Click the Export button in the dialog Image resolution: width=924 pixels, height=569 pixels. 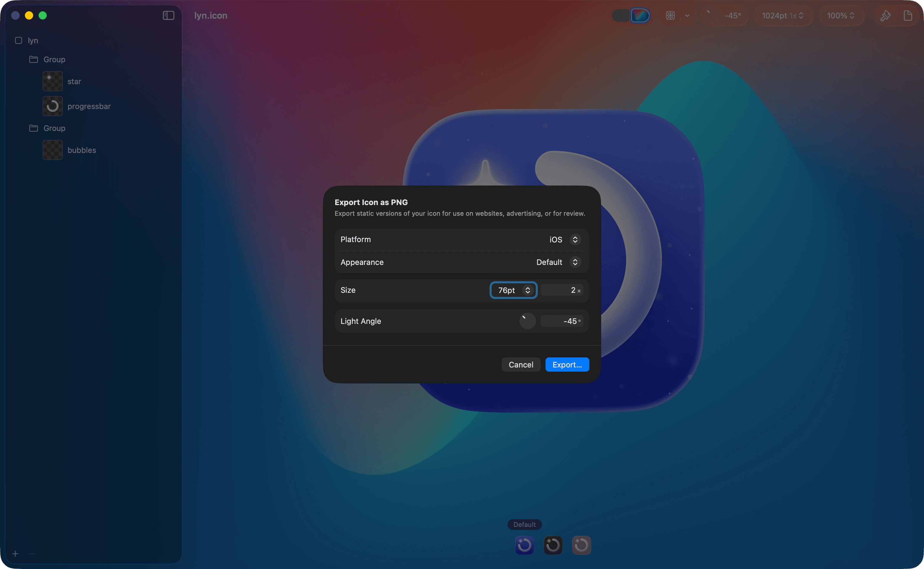[x=567, y=364]
